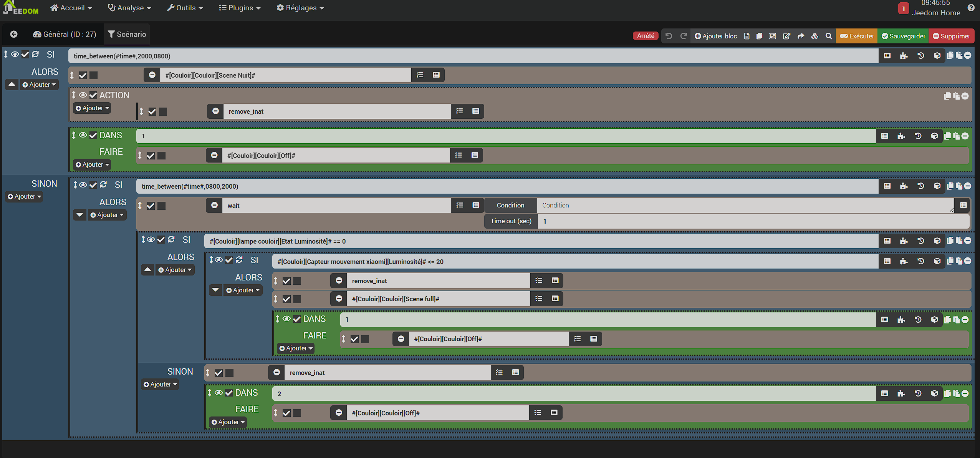Expand the Plugins menu
The image size is (980, 458).
point(240,8)
